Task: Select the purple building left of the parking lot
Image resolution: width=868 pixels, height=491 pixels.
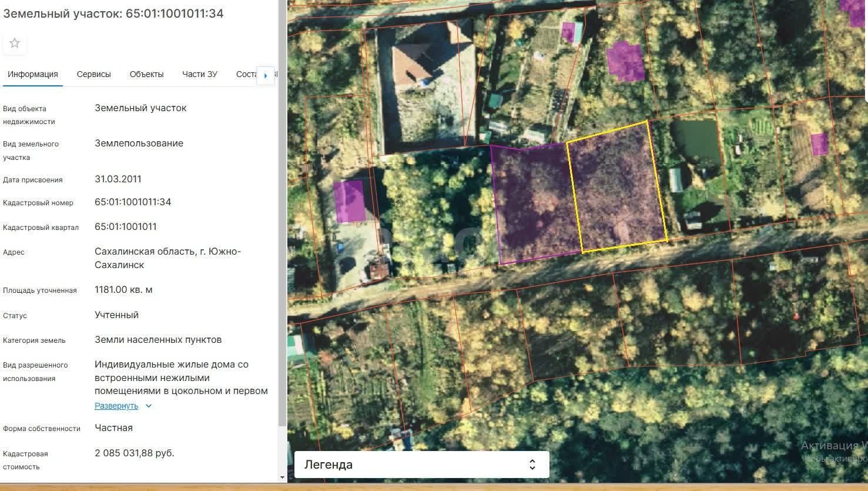Action: tap(349, 201)
